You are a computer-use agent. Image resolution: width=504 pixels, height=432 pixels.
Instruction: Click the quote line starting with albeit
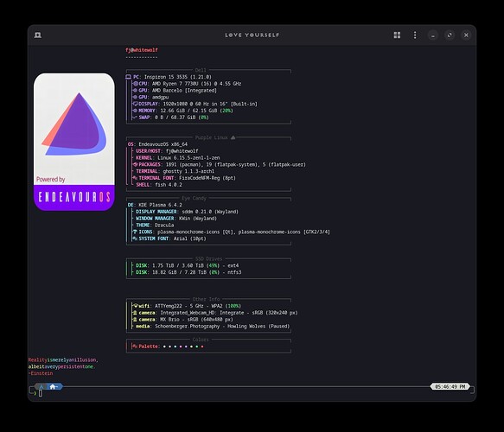[61, 367]
